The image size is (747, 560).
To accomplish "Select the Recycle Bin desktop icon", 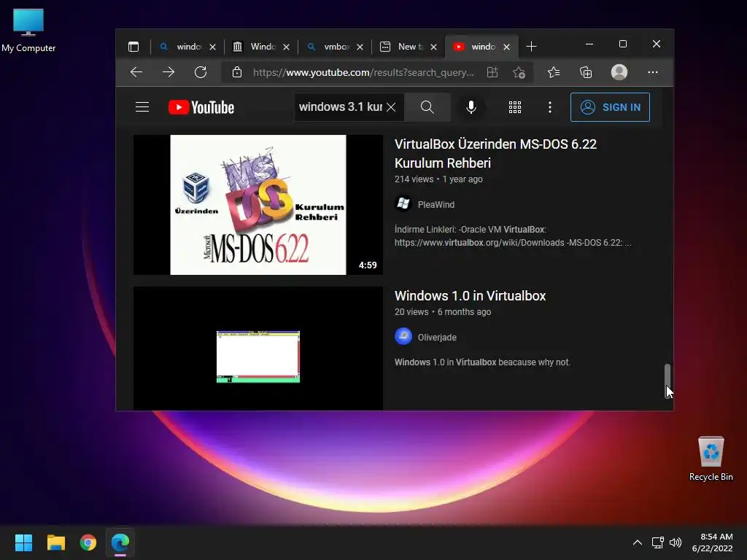I will tap(711, 459).
